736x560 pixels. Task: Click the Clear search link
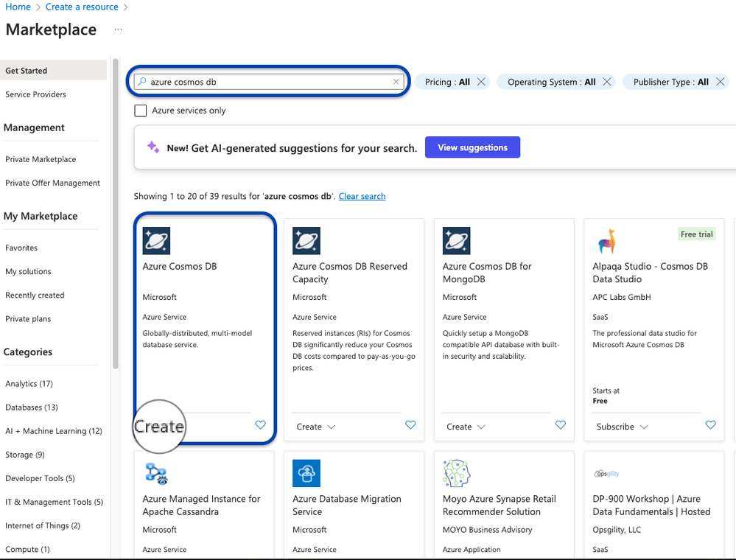click(362, 196)
